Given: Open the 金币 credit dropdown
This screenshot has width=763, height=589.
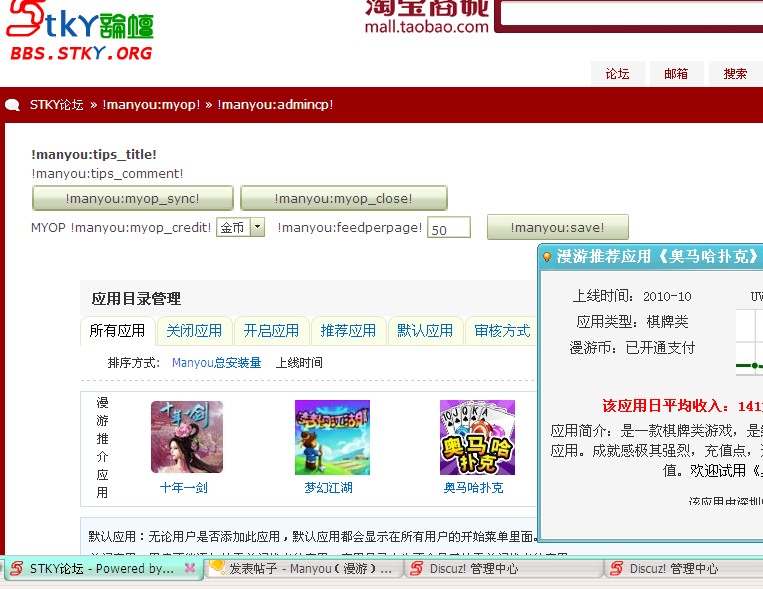Looking at the screenshot, I should [240, 227].
